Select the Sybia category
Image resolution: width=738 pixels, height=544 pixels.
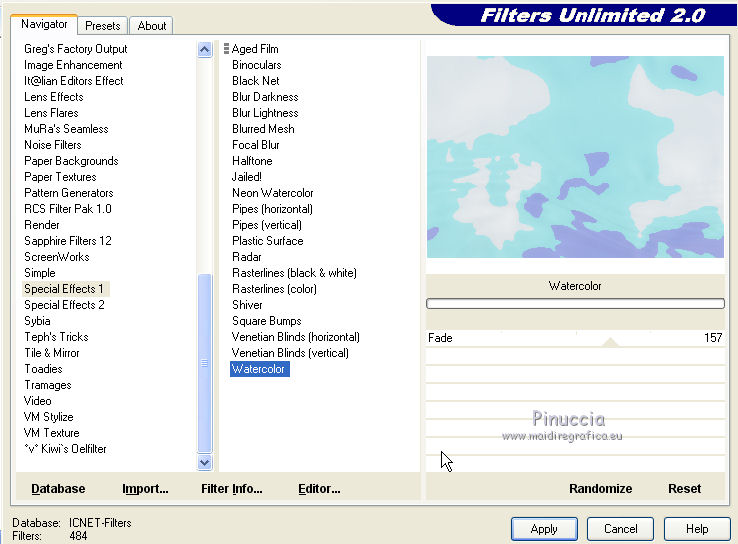pyautogui.click(x=37, y=321)
